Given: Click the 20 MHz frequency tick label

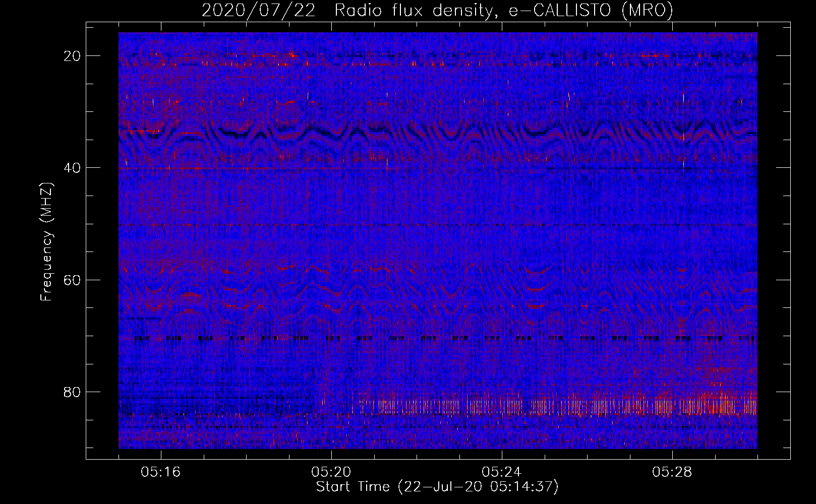Looking at the screenshot, I should pos(72,56).
